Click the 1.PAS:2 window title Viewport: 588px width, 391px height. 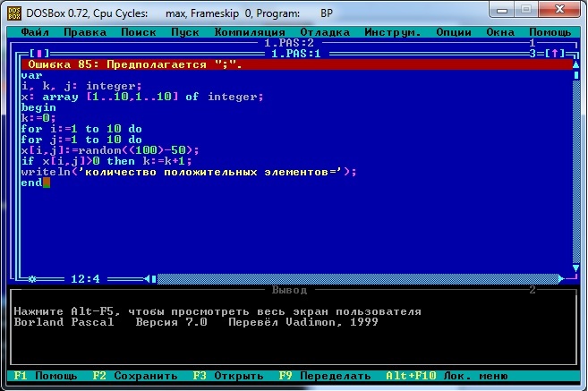pos(289,43)
